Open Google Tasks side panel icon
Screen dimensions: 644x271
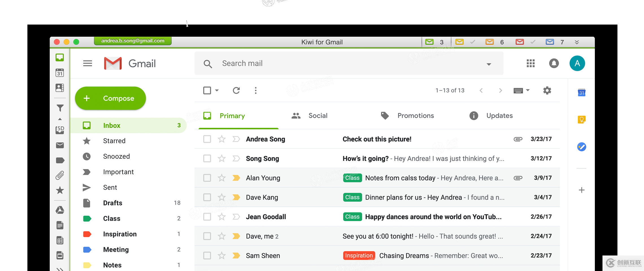582,147
